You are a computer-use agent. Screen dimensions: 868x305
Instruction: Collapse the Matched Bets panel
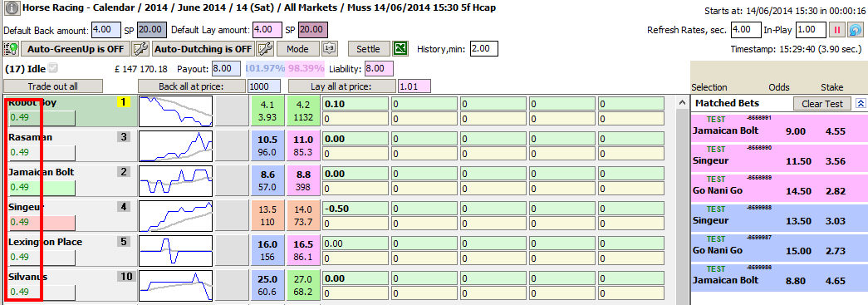point(861,104)
